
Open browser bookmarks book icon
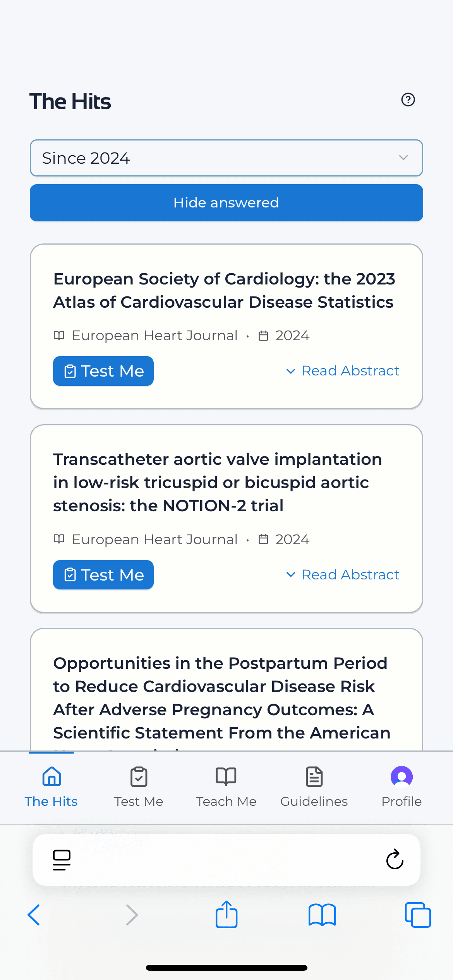click(322, 915)
